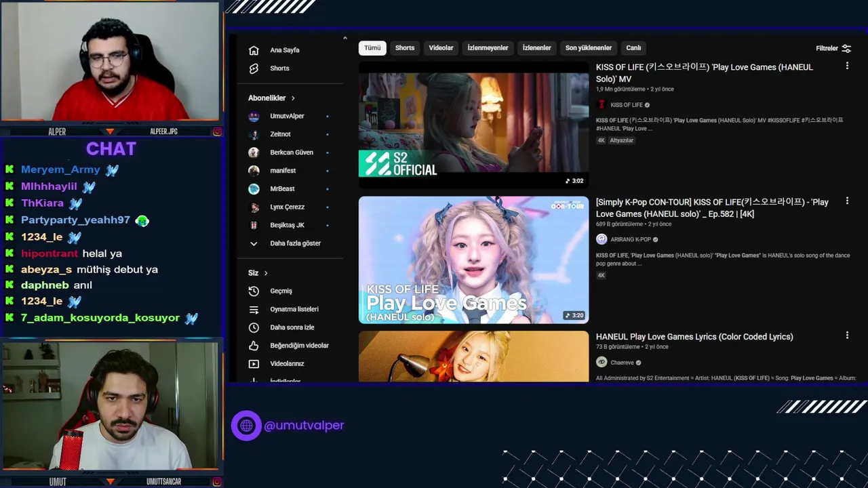Open KISS OF LIFE channel name link

coord(627,105)
